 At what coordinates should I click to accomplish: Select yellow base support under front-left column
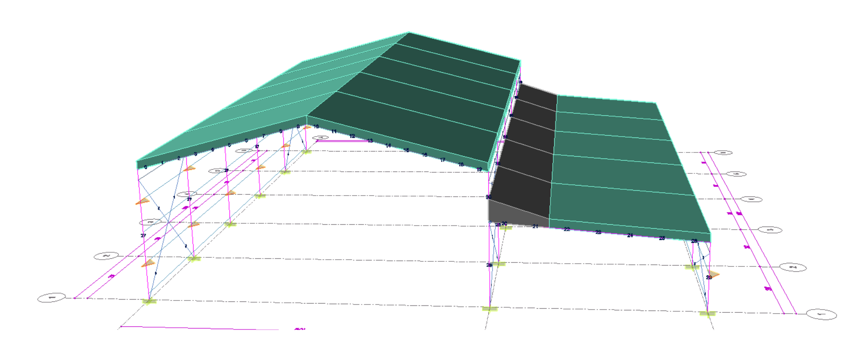149,301
